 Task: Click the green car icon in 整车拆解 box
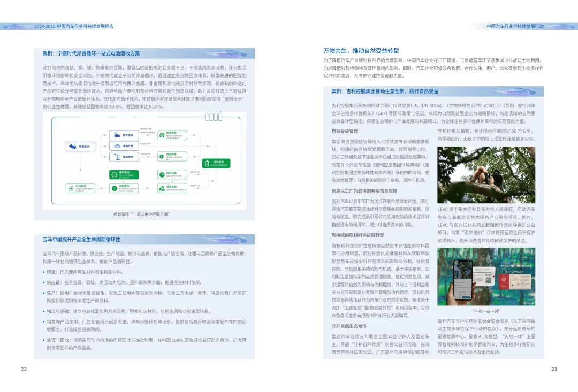162,135
